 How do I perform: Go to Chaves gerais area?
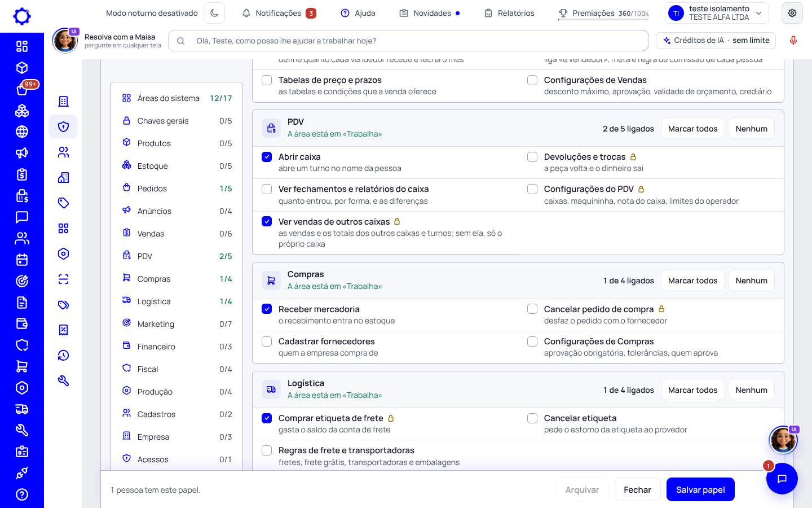tap(176, 121)
